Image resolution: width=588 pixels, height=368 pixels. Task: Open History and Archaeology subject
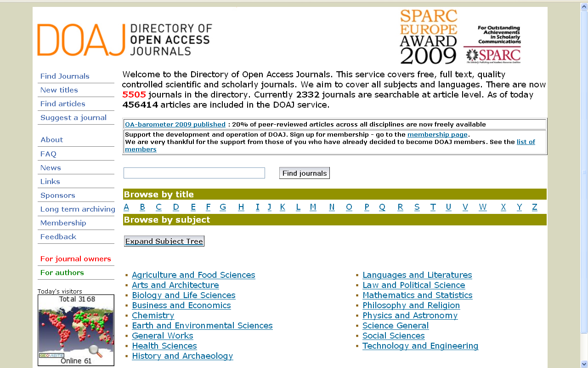pyautogui.click(x=182, y=356)
